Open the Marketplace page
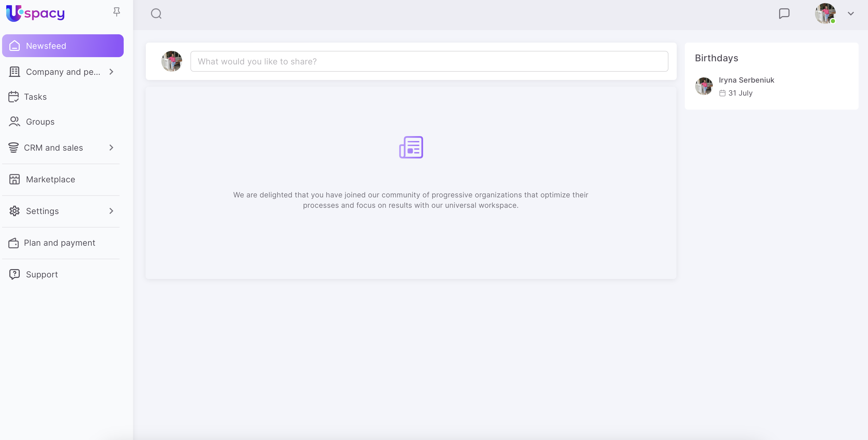This screenshot has height=440, width=868. point(50,179)
